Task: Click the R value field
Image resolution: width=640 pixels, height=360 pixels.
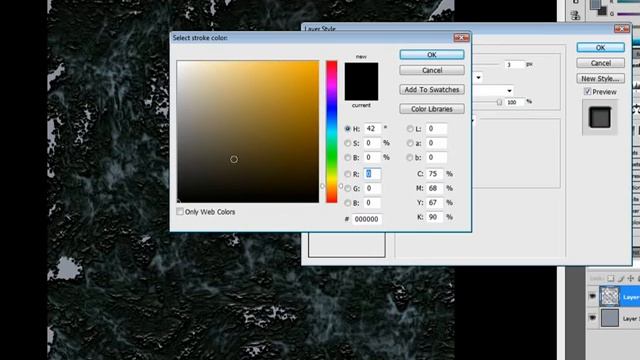Action: click(372, 174)
